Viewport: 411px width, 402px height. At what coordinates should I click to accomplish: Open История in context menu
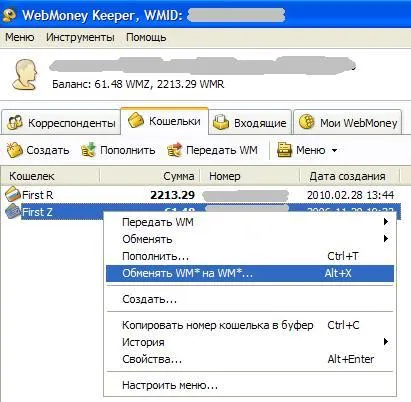coord(250,342)
